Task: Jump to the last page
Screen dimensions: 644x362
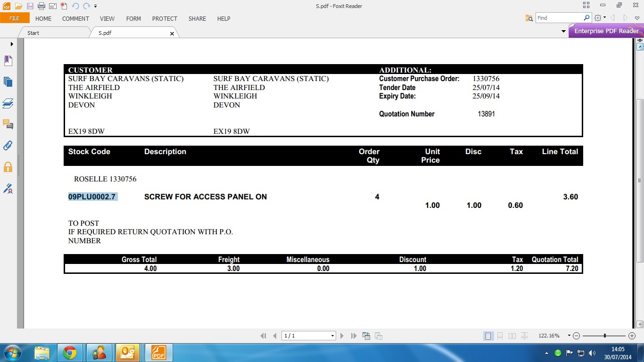Action: point(354,336)
